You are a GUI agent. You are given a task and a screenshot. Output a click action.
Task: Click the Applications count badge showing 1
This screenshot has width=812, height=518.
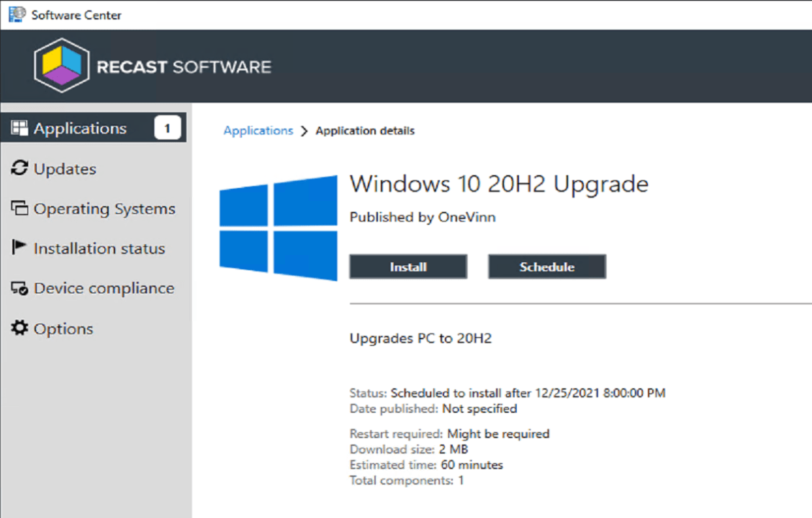pos(167,128)
